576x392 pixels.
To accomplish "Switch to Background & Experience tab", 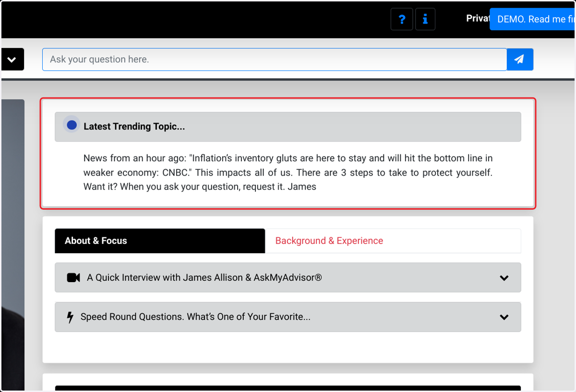I will pos(393,241).
